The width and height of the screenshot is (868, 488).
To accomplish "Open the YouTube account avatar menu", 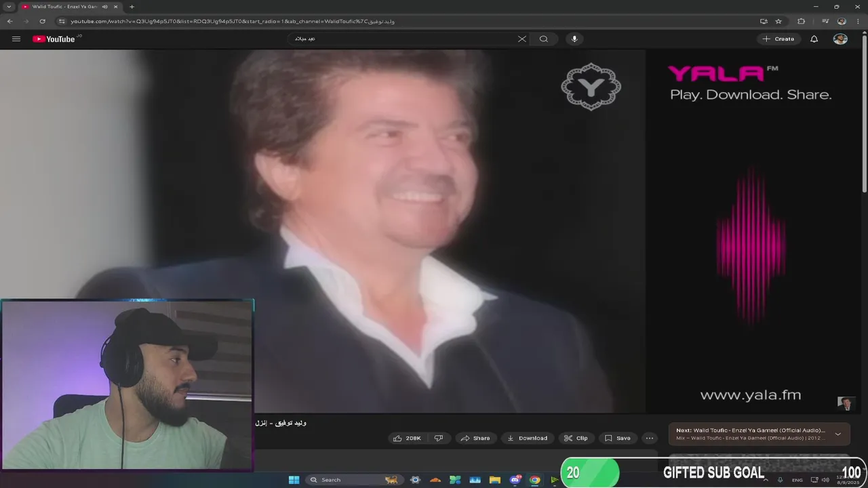I will (840, 39).
